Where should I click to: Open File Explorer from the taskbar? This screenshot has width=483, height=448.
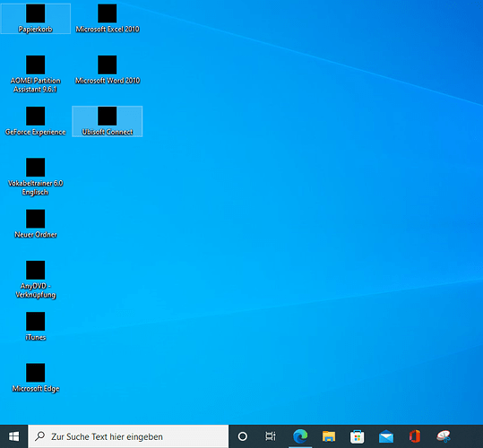pyautogui.click(x=329, y=436)
